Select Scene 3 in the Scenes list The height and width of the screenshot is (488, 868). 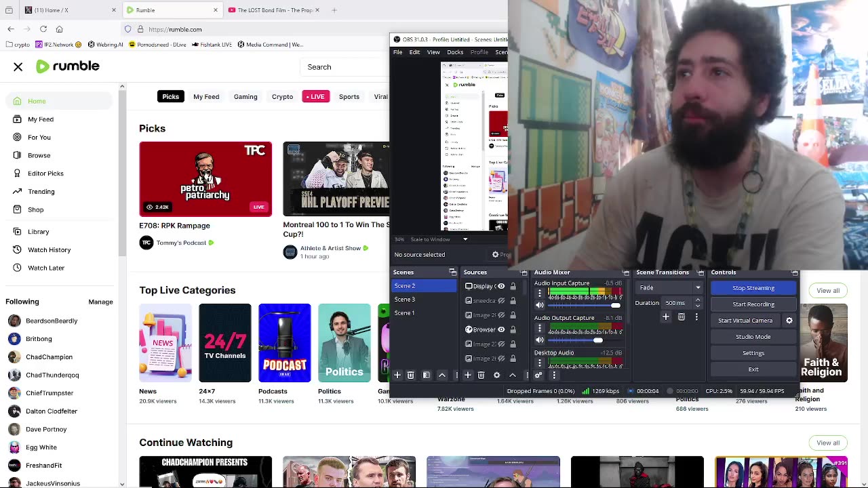coord(425,300)
